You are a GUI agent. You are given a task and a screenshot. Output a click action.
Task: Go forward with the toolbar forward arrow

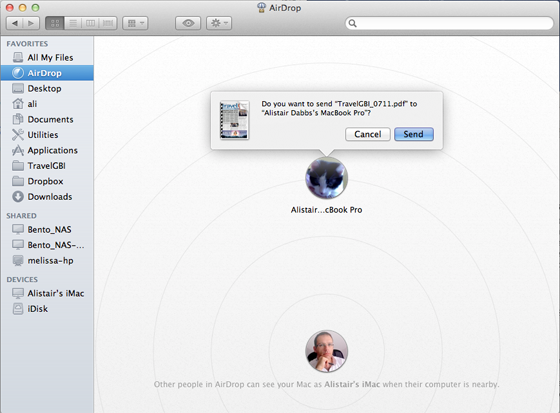tap(31, 23)
